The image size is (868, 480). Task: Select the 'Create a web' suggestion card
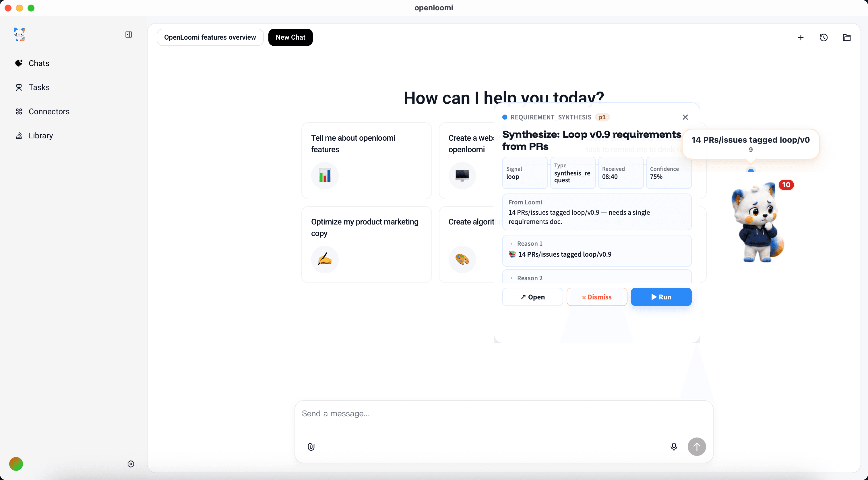[467, 161]
